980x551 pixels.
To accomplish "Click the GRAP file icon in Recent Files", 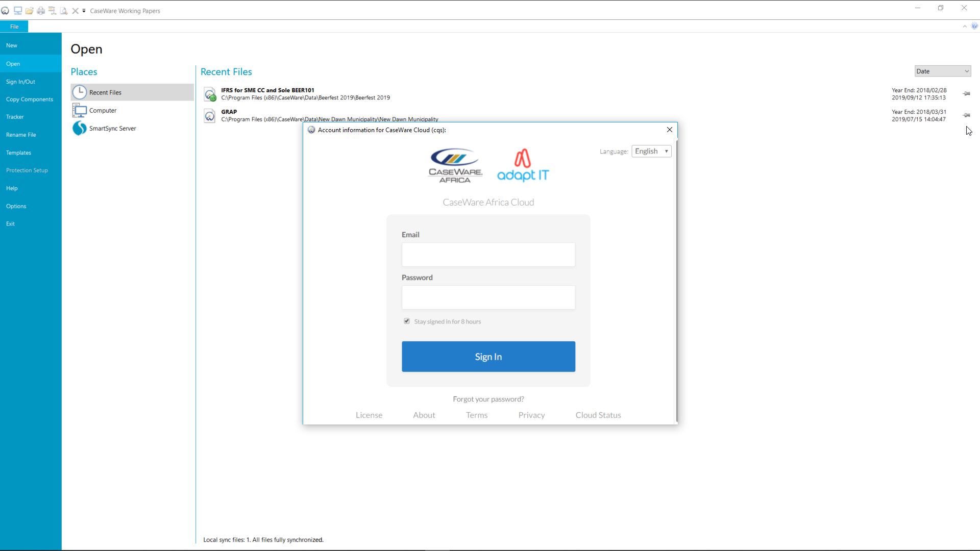I will coord(210,116).
